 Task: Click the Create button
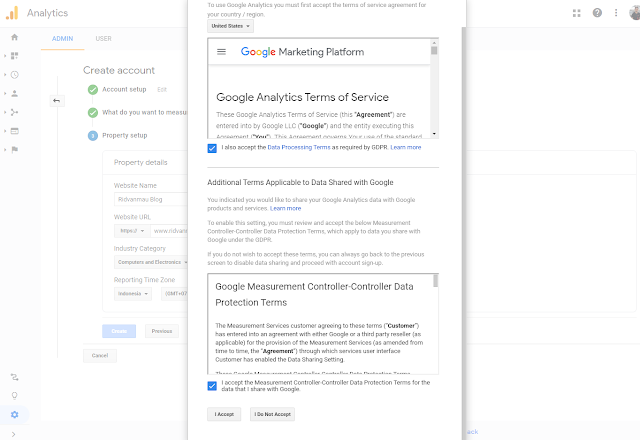(119, 331)
